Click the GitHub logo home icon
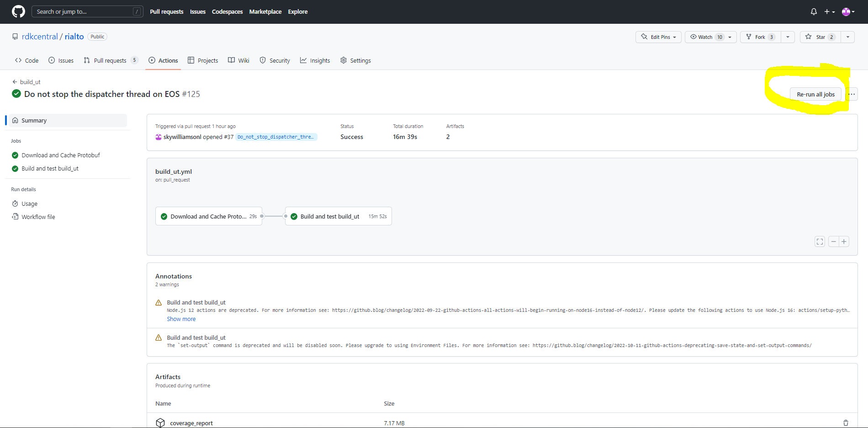 (18, 11)
